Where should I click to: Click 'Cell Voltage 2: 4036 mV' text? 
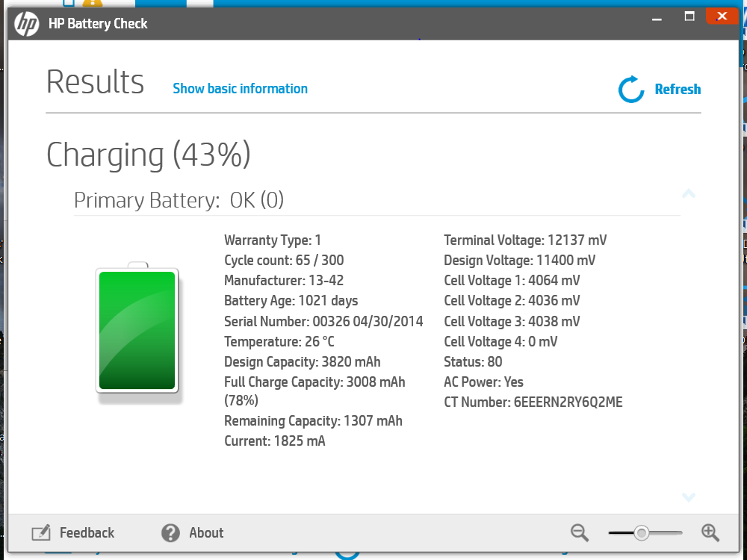(x=512, y=300)
